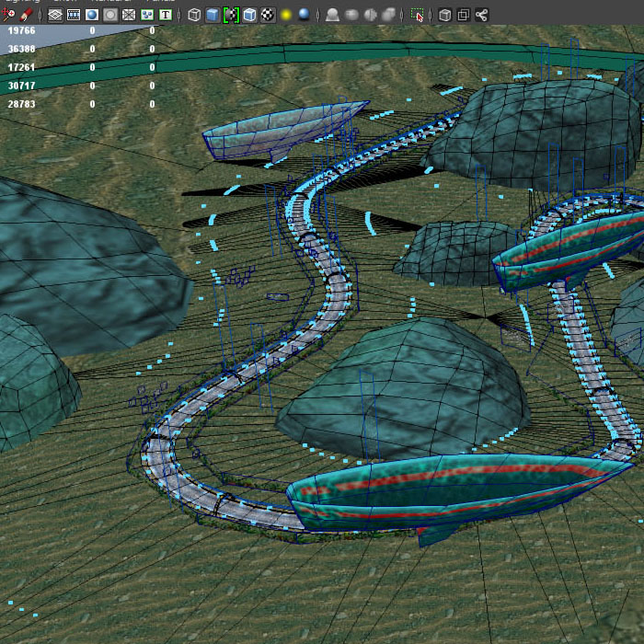Click the 2D Pan/Zoom camera icon
Image resolution: width=644 pixels, height=644 pixels.
click(7, 15)
